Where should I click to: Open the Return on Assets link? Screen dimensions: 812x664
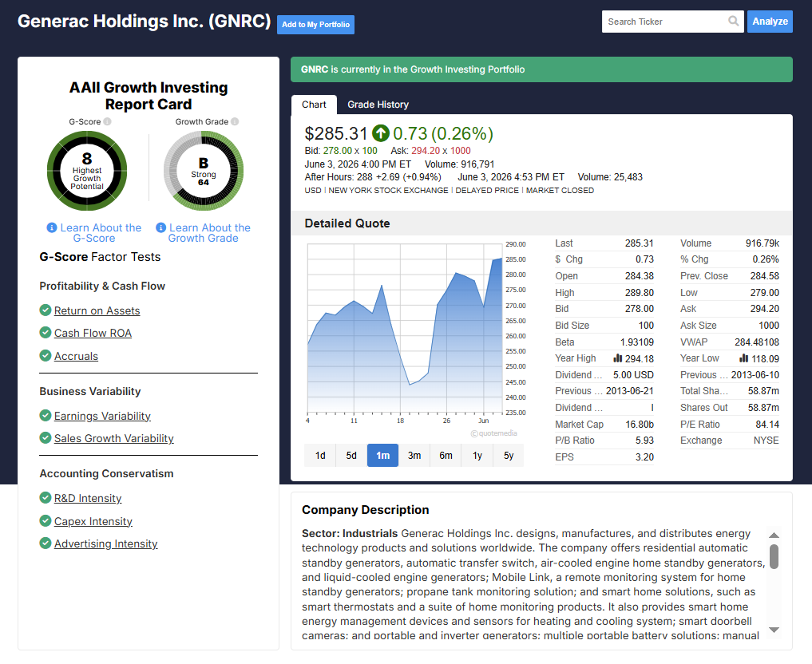pos(97,310)
